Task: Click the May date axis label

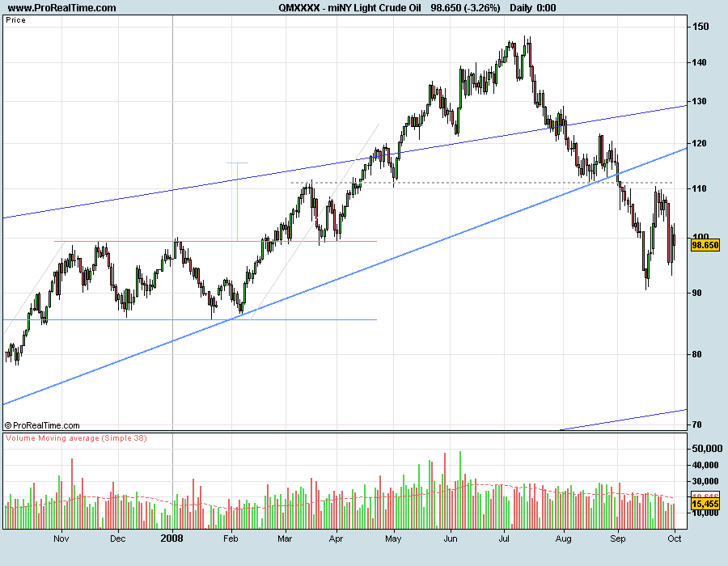Action: (393, 539)
